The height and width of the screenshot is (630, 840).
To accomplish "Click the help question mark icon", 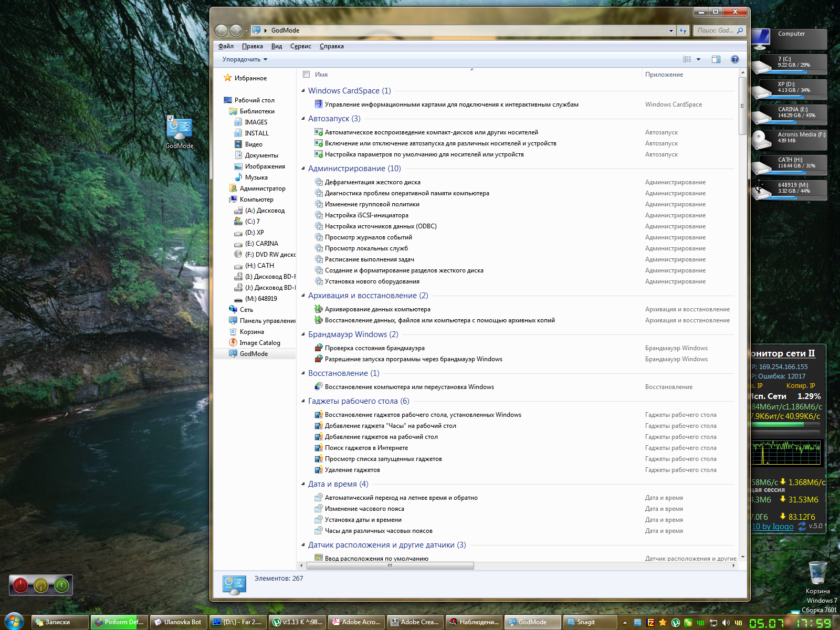I will pos(734,59).
